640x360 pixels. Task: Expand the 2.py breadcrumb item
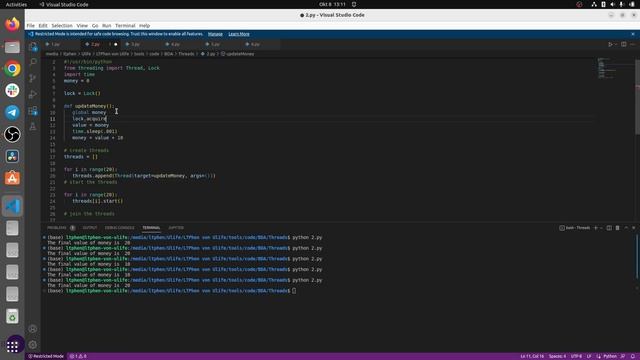pos(208,54)
